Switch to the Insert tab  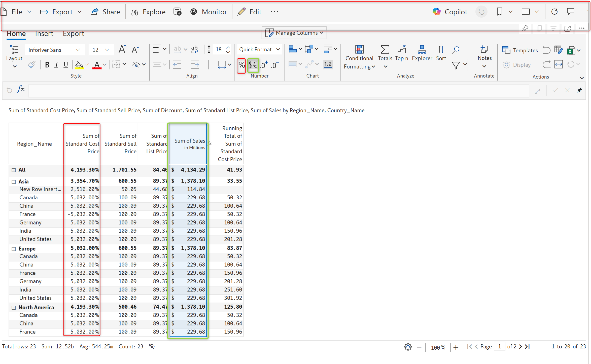coord(44,34)
